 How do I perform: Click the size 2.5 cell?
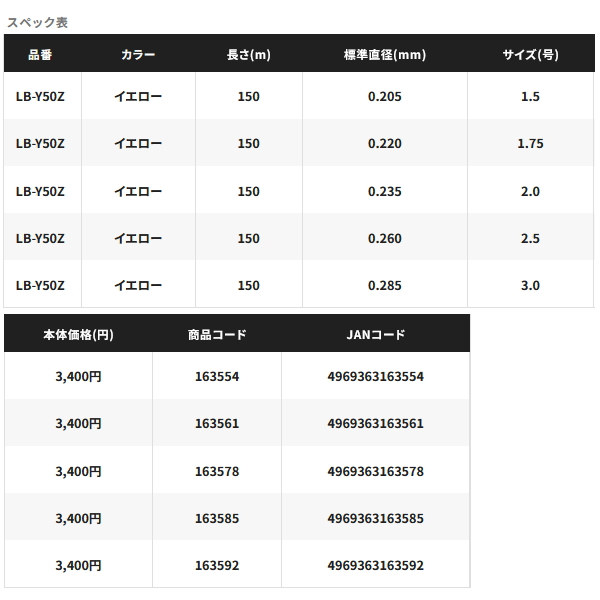pyautogui.click(x=530, y=239)
